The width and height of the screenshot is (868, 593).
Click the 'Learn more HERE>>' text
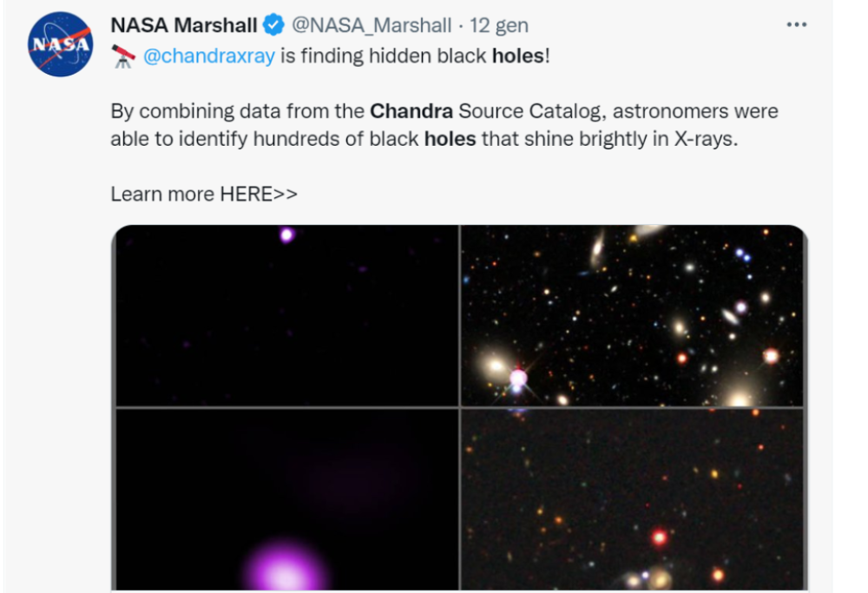pyautogui.click(x=204, y=194)
